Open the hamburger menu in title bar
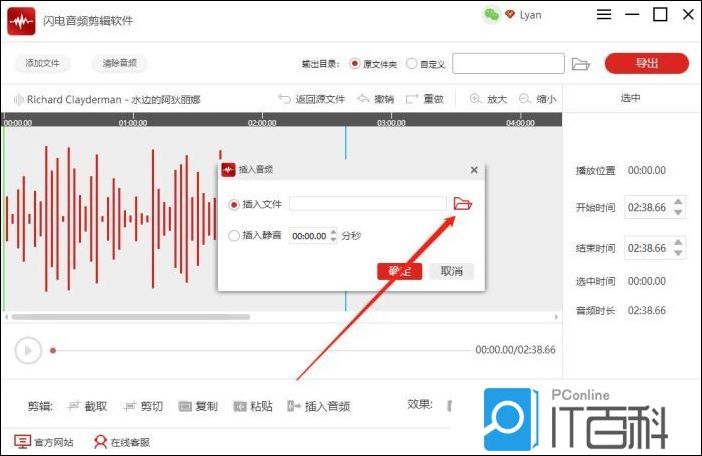Viewport: 702px width, 456px height. (604, 14)
